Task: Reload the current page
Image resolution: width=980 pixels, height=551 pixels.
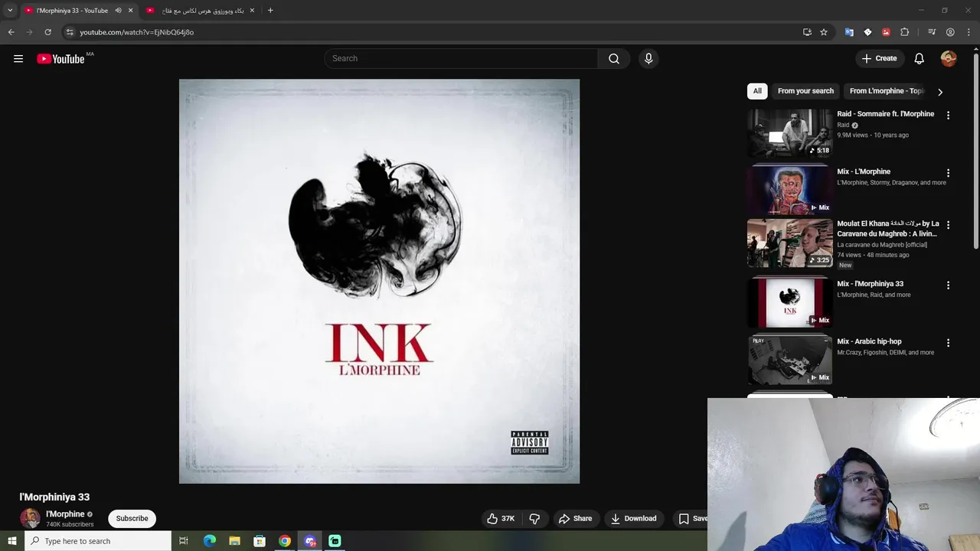Action: (47, 32)
